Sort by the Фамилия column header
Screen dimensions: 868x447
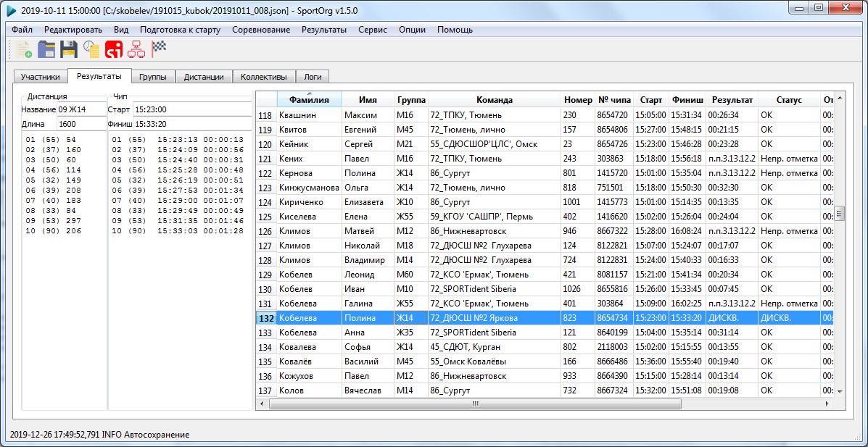[x=310, y=100]
